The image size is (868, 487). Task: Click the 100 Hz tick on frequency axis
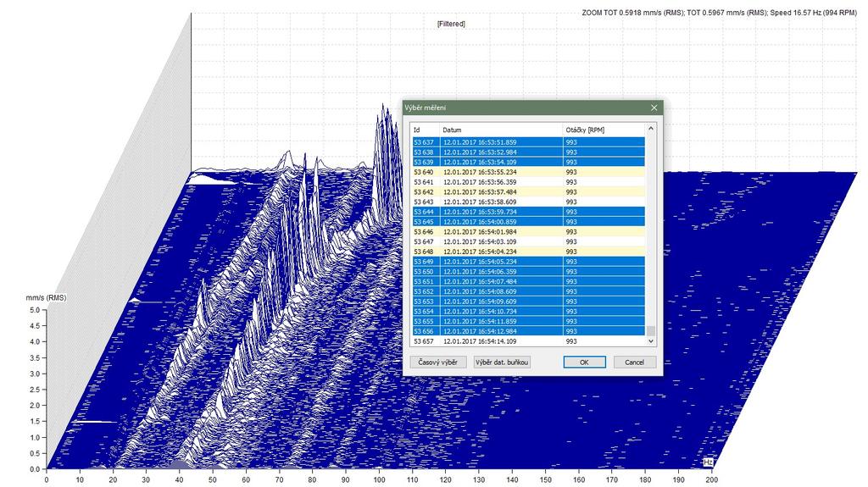tap(379, 480)
